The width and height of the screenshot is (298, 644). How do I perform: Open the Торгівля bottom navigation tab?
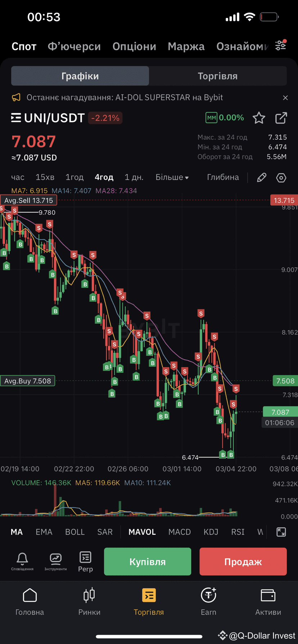point(149,602)
